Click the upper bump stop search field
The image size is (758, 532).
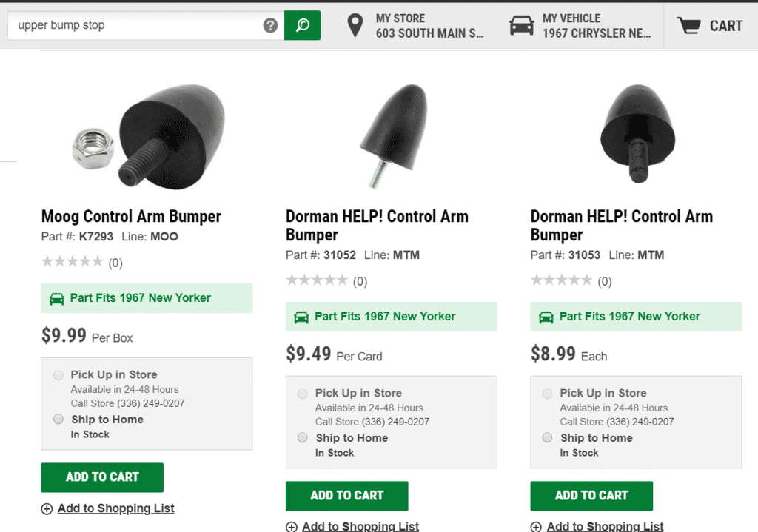pos(137,26)
